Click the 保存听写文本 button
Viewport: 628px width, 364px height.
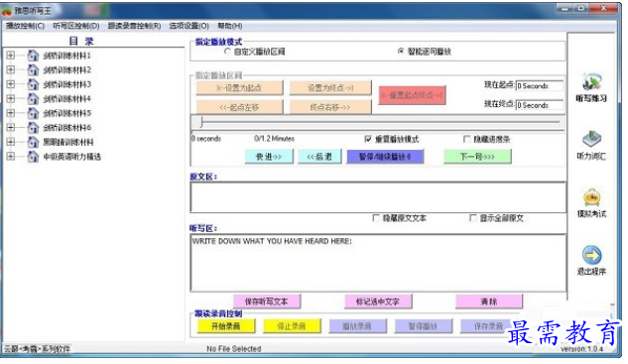pyautogui.click(x=266, y=302)
